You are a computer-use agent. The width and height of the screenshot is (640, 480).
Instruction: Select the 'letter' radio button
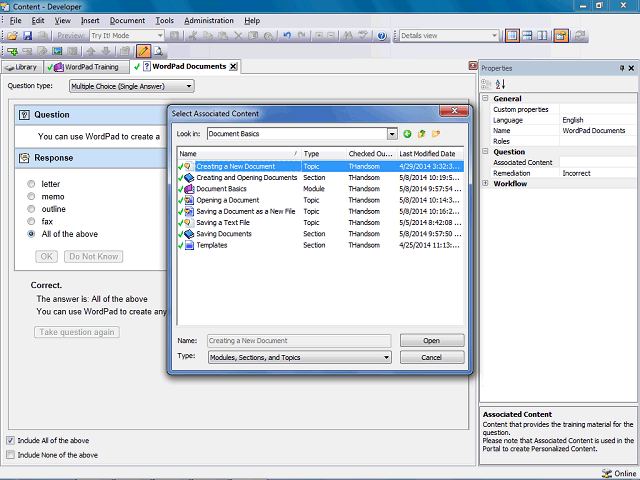click(x=31, y=184)
